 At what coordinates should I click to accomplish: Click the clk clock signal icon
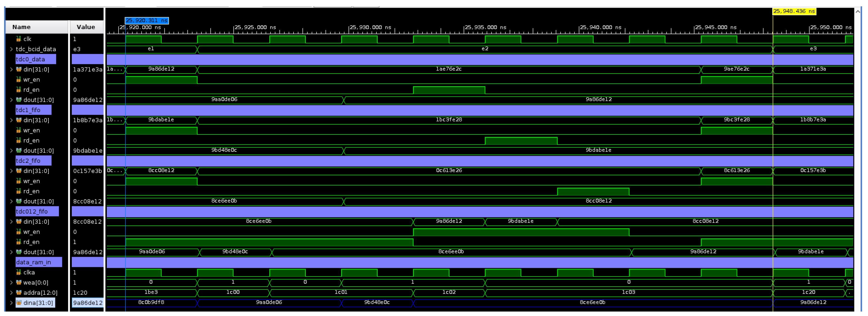point(19,39)
